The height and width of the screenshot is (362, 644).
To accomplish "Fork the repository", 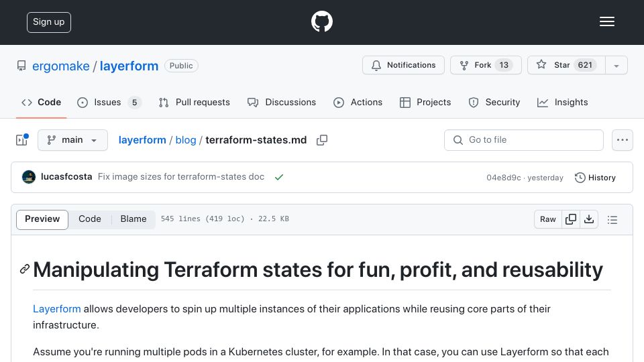I will (x=486, y=65).
